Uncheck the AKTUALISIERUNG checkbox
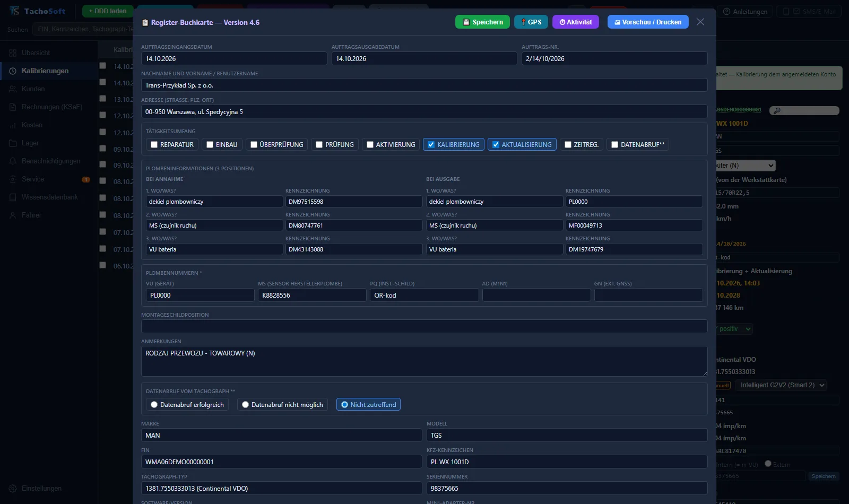The image size is (849, 504). 496,144
